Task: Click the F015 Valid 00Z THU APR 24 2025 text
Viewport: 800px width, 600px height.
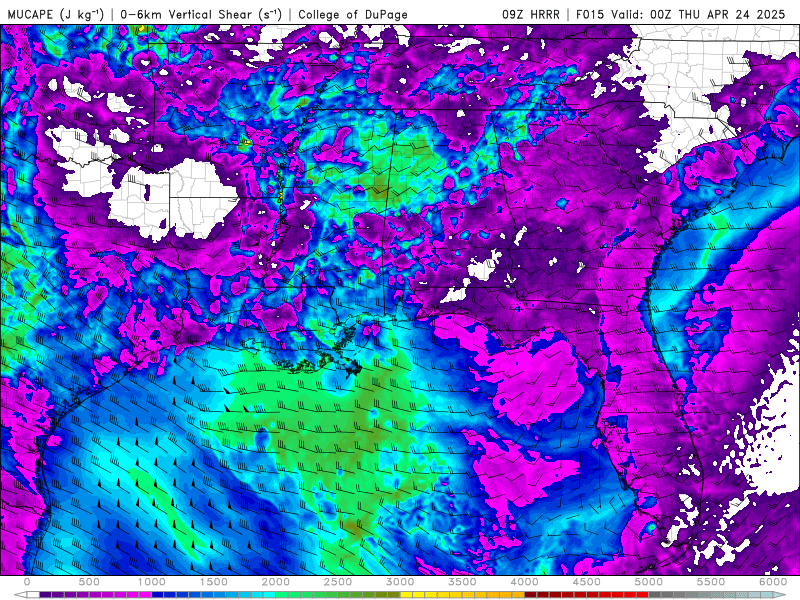Action: 681,14
